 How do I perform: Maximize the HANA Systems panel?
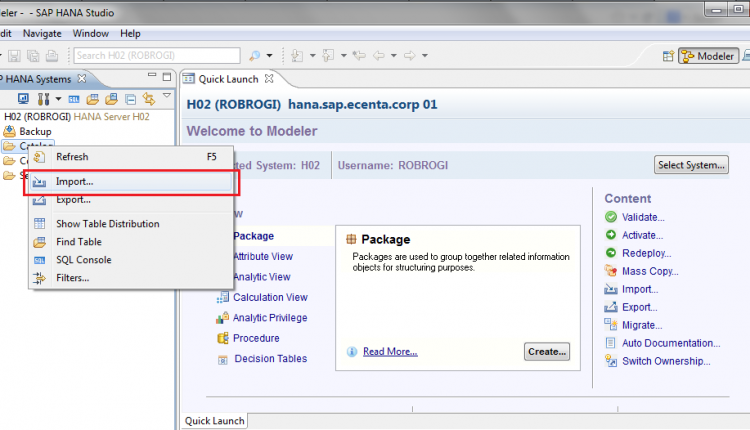[167, 77]
